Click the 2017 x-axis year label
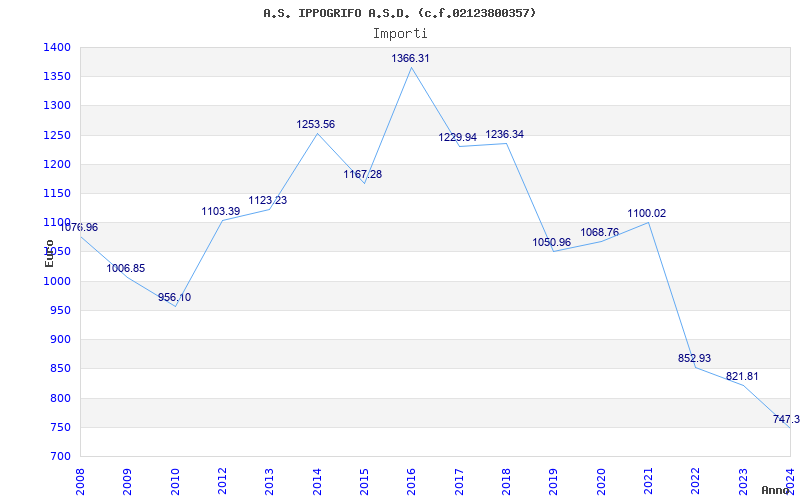Image resolution: width=800 pixels, height=500 pixels. tap(459, 482)
